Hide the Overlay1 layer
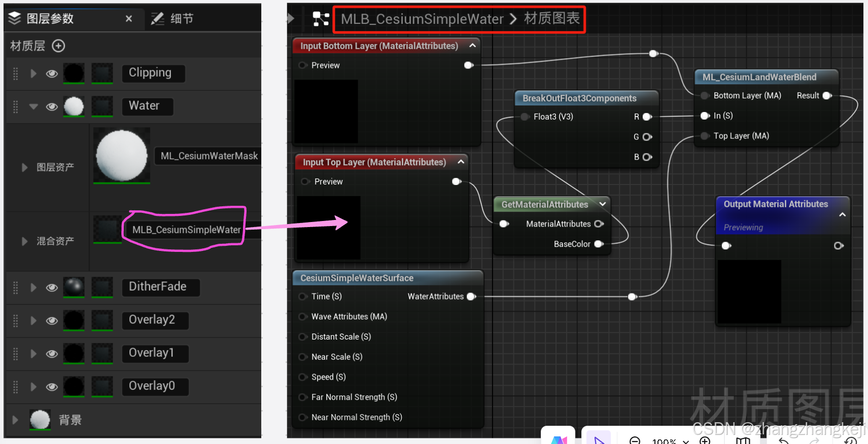 click(x=52, y=354)
